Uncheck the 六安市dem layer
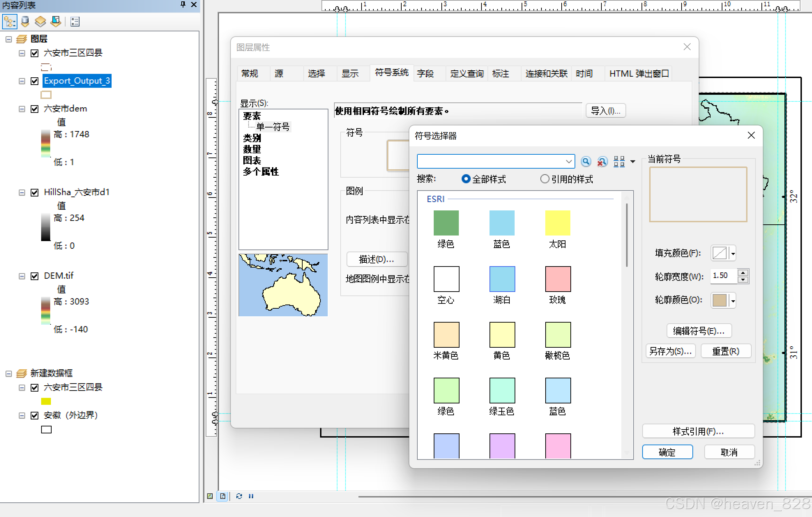812x517 pixels. (35, 109)
